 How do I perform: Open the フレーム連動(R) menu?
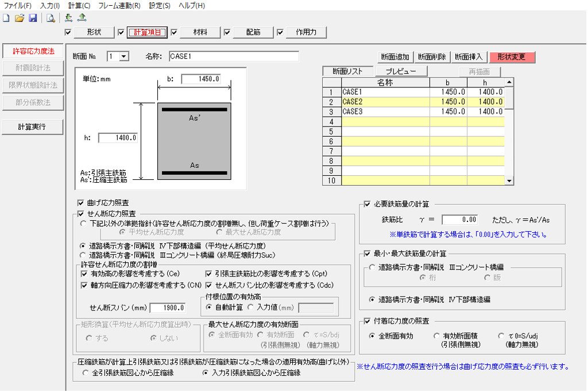(x=119, y=6)
